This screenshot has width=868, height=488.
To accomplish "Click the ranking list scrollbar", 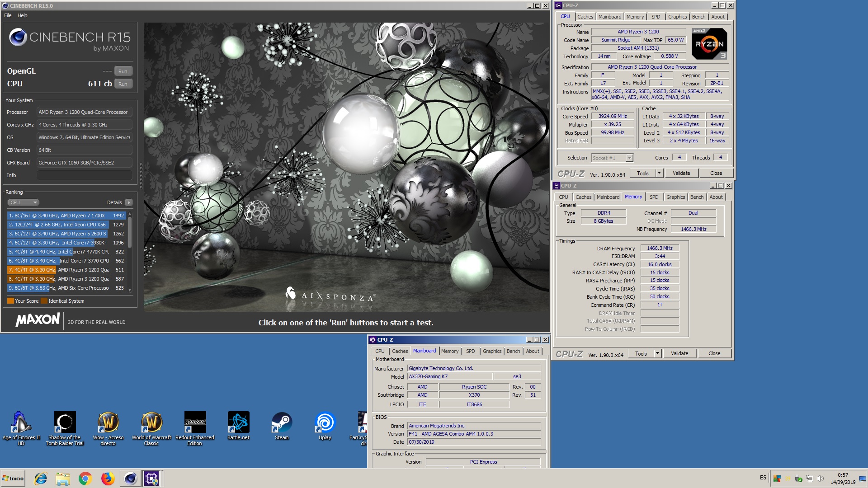I will pyautogui.click(x=130, y=252).
